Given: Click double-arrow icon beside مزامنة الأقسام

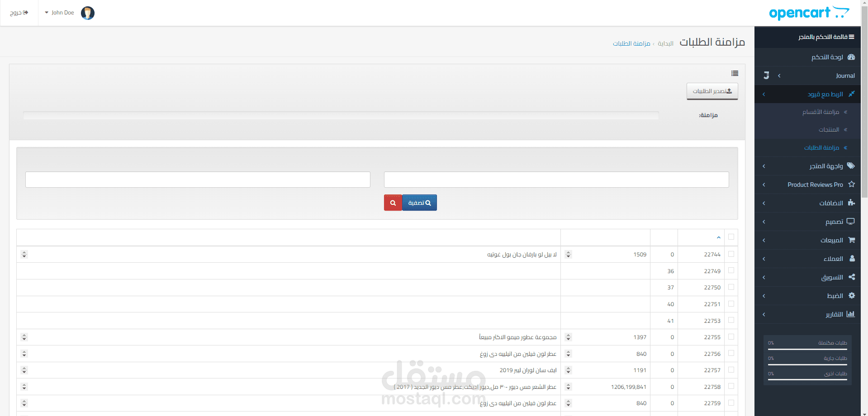Looking at the screenshot, I should [845, 112].
